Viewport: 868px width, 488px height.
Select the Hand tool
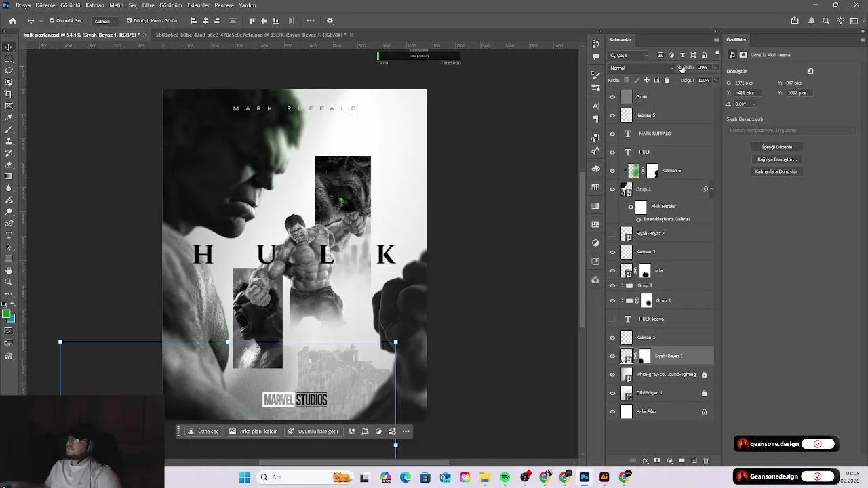pyautogui.click(x=9, y=270)
